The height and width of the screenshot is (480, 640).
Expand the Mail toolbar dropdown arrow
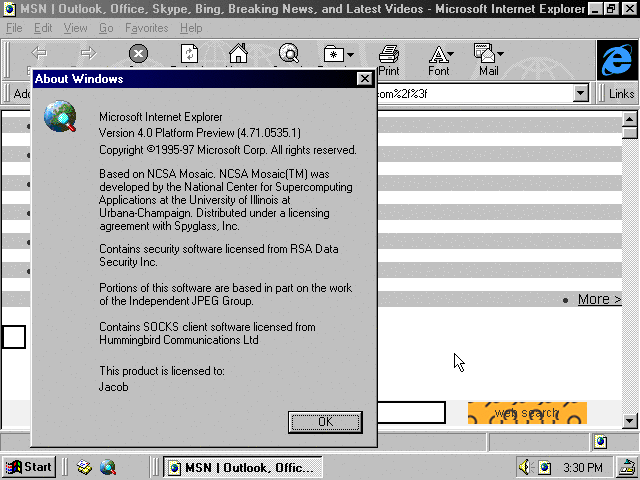tap(501, 53)
